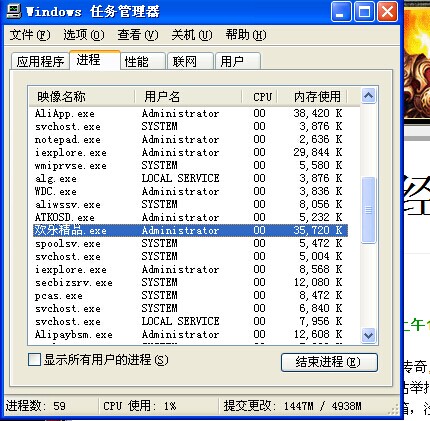Maximize the Task Manager window
This screenshot has width=430, height=421.
(x=364, y=12)
